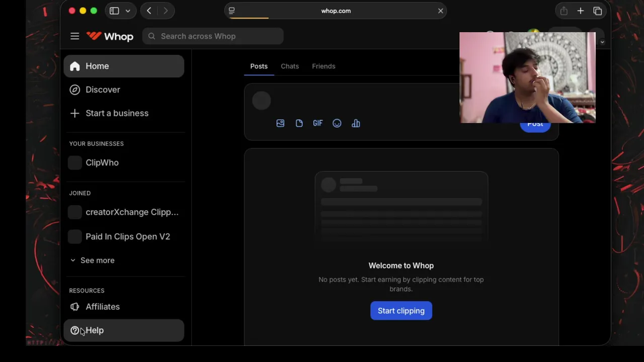Click the ClipWho avatar icon
The height and width of the screenshot is (362, 644).
click(x=74, y=162)
